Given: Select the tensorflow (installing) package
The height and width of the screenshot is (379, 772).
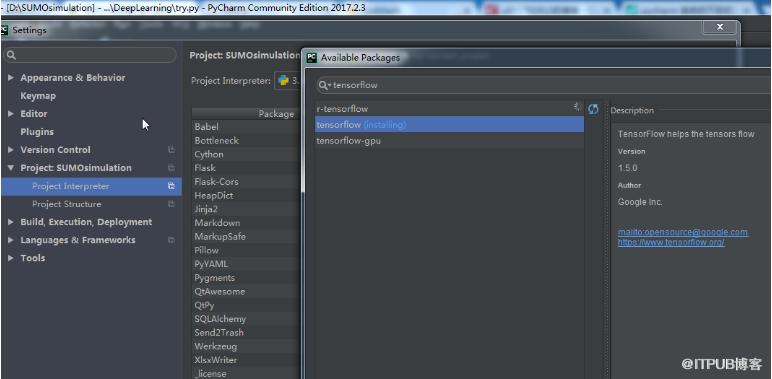Looking at the screenshot, I should tap(449, 125).
